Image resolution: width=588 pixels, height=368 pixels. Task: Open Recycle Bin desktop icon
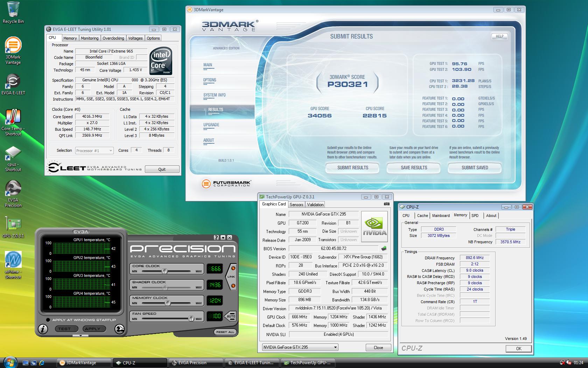pyautogui.click(x=13, y=13)
